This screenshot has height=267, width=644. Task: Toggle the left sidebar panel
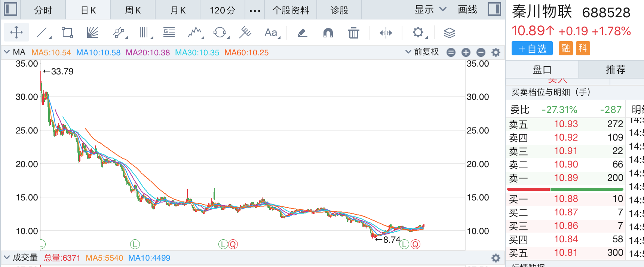(x=10, y=9)
